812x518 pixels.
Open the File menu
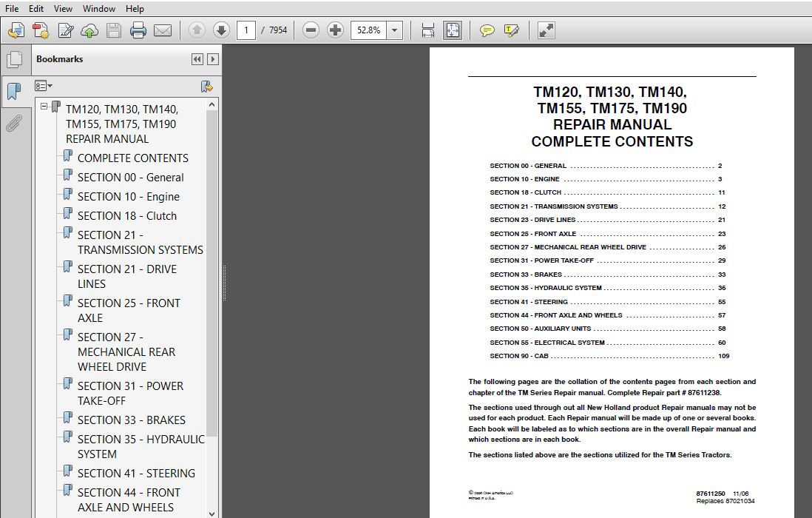(x=11, y=9)
